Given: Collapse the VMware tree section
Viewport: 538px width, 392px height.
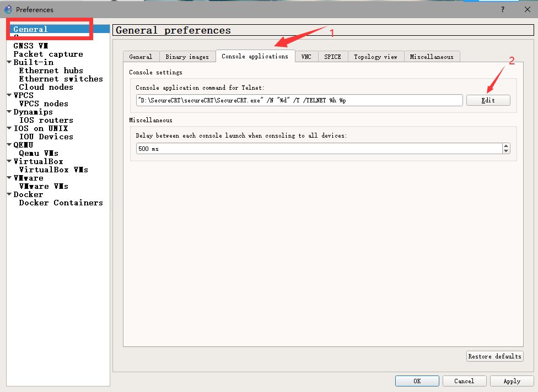Looking at the screenshot, I should coord(9,178).
